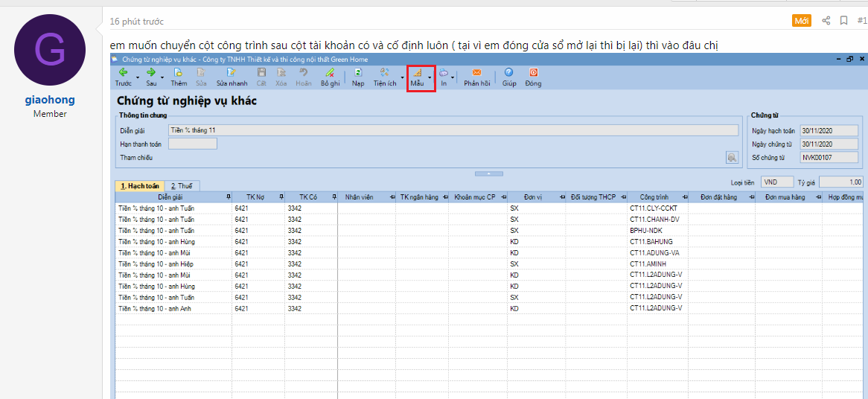This screenshot has width=868, height=399.
Task: Pin the Khoản mục CP column
Action: [503, 197]
